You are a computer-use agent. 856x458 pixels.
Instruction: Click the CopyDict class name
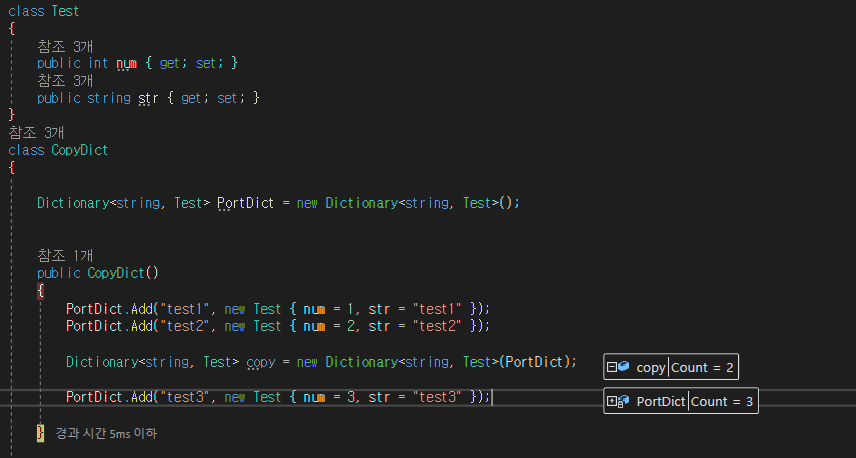(x=80, y=150)
